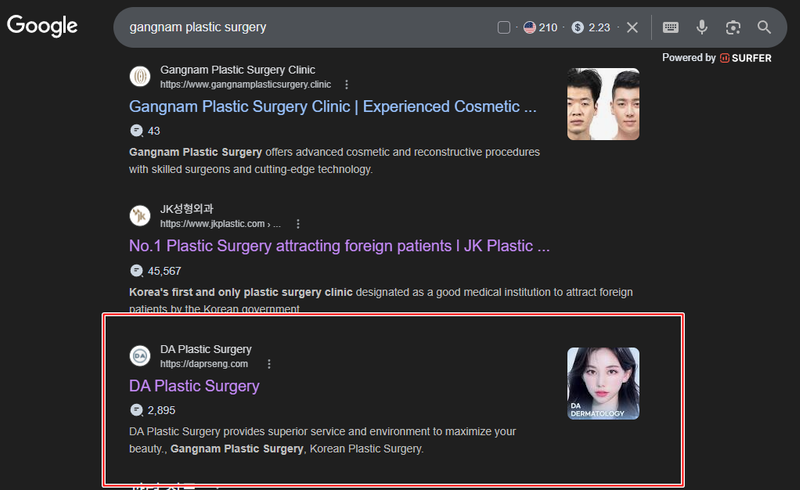Screen dimensions: 800x490
Task: Click the JK성형외과 favicon
Action: (x=140, y=216)
